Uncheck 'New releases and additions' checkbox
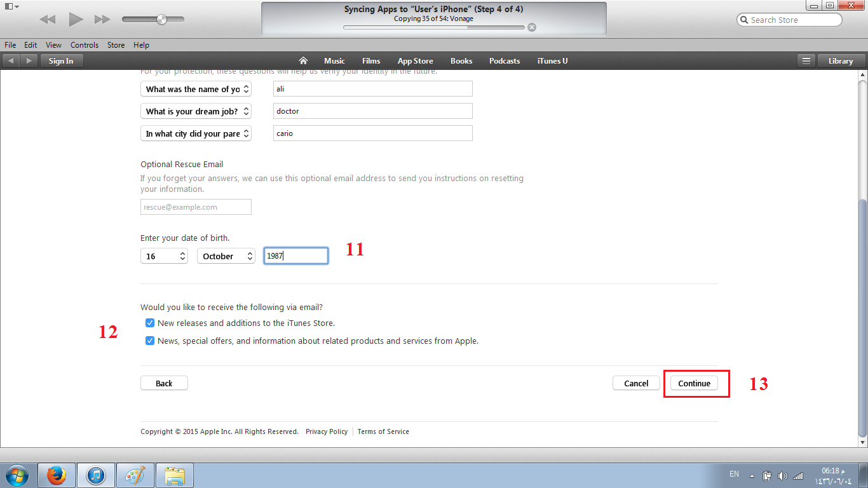 [x=150, y=323]
